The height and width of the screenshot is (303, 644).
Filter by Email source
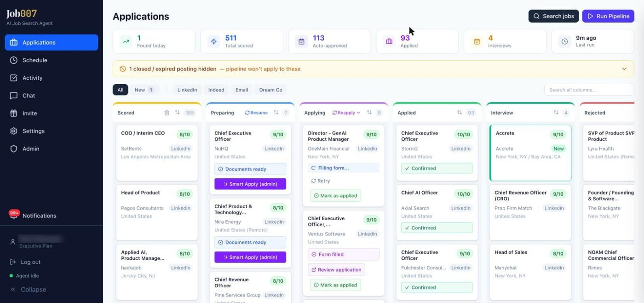pyautogui.click(x=242, y=90)
